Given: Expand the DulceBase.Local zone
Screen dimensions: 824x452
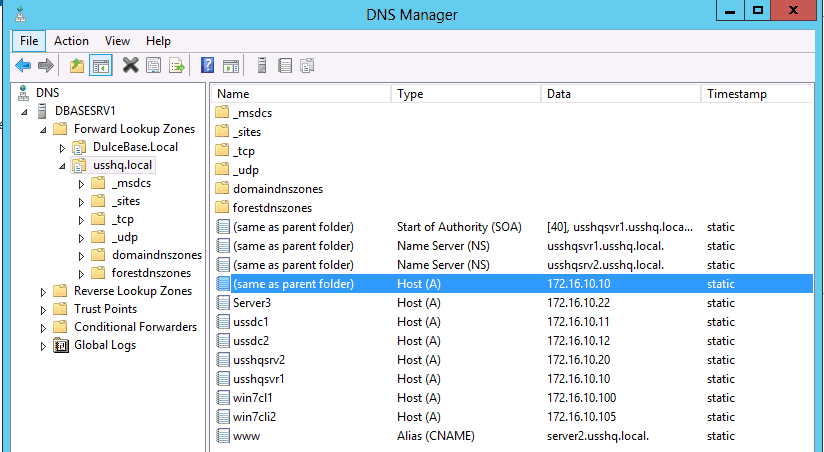Looking at the screenshot, I should pyautogui.click(x=63, y=148).
